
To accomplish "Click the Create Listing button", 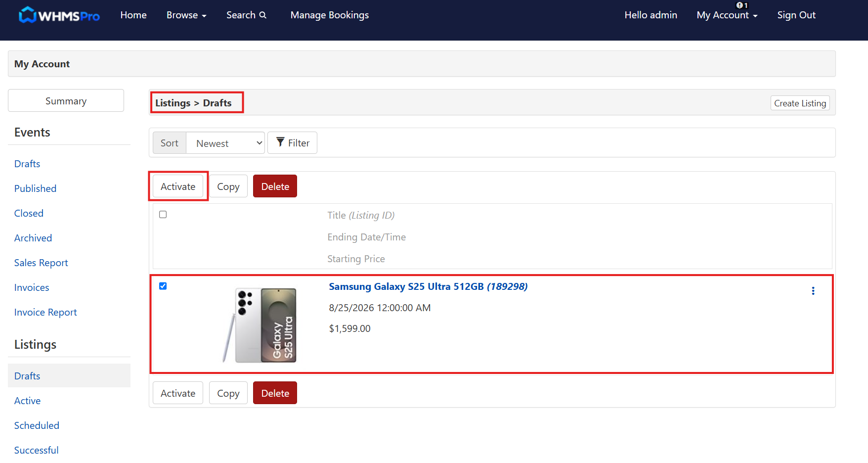I will click(800, 103).
